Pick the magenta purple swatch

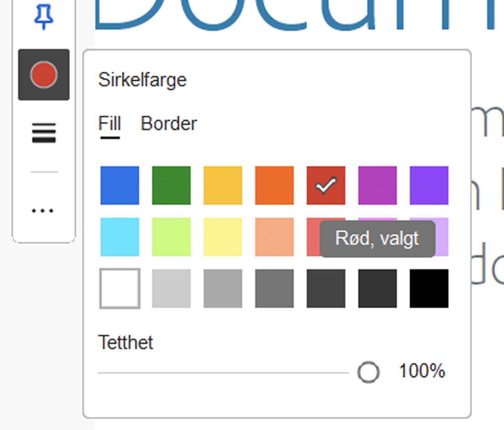click(x=377, y=185)
